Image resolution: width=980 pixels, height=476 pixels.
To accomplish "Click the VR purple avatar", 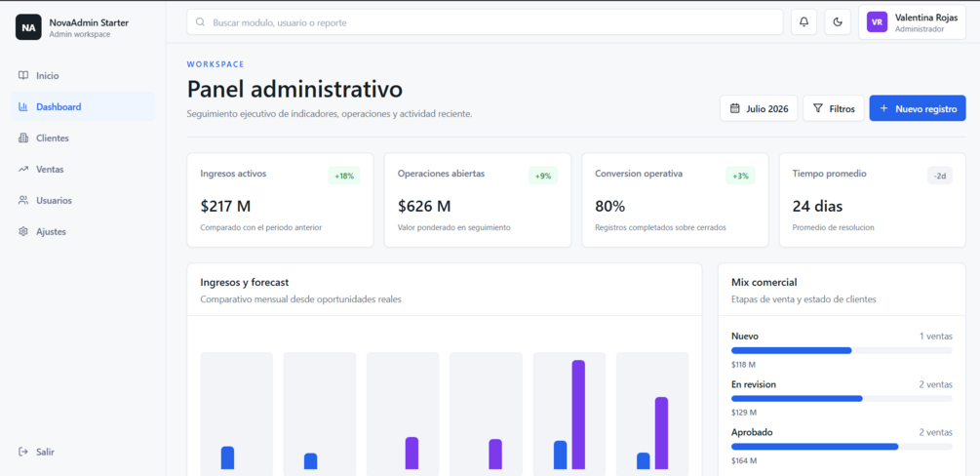I will [877, 22].
